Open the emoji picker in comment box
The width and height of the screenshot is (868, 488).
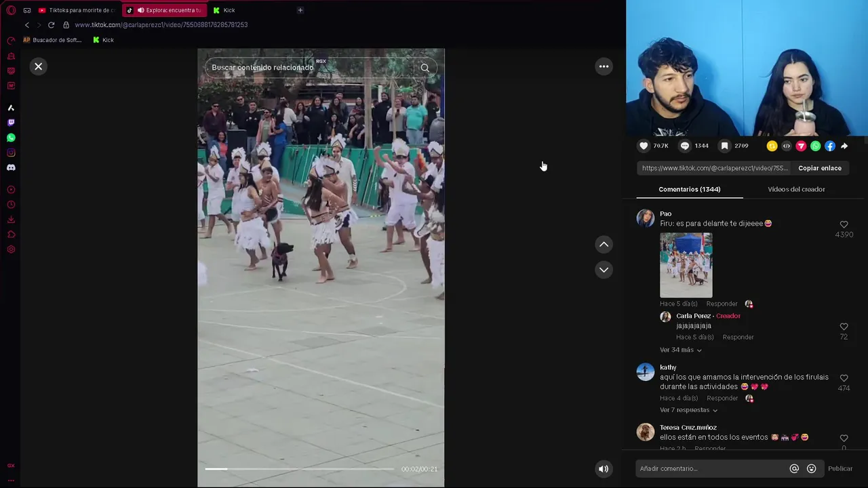811,468
